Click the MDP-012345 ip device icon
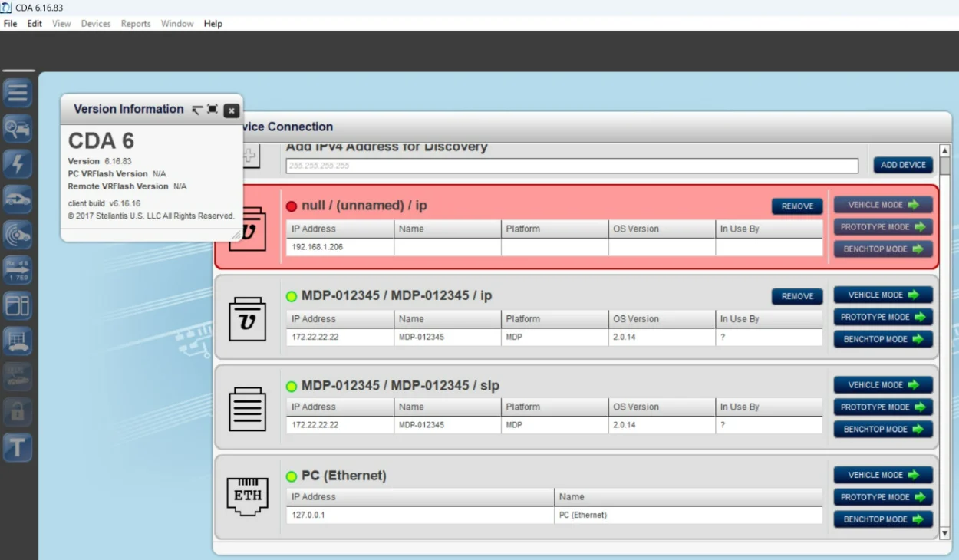 pyautogui.click(x=248, y=318)
